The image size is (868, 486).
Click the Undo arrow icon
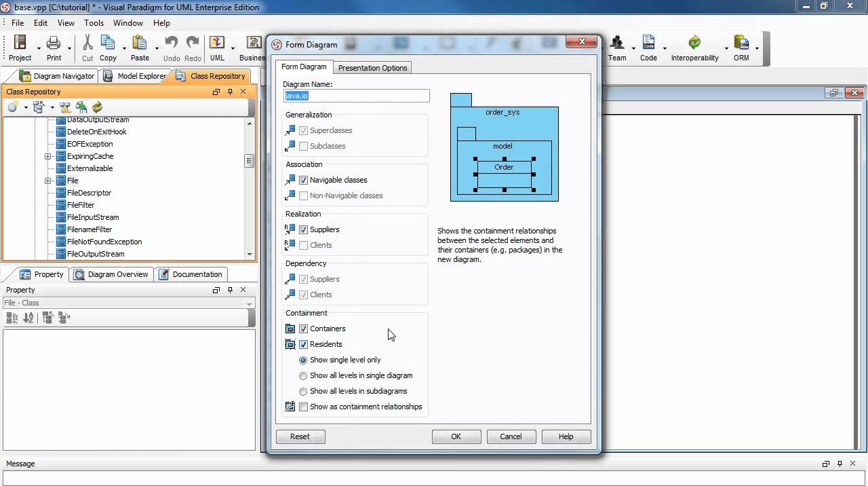coord(172,43)
